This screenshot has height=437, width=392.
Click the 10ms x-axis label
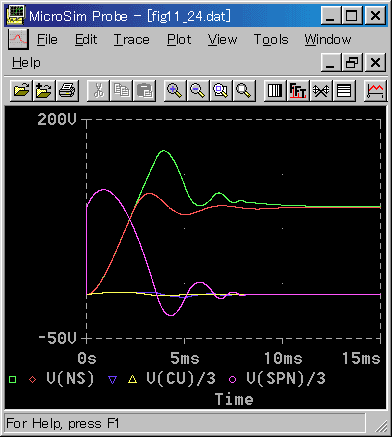[283, 359]
